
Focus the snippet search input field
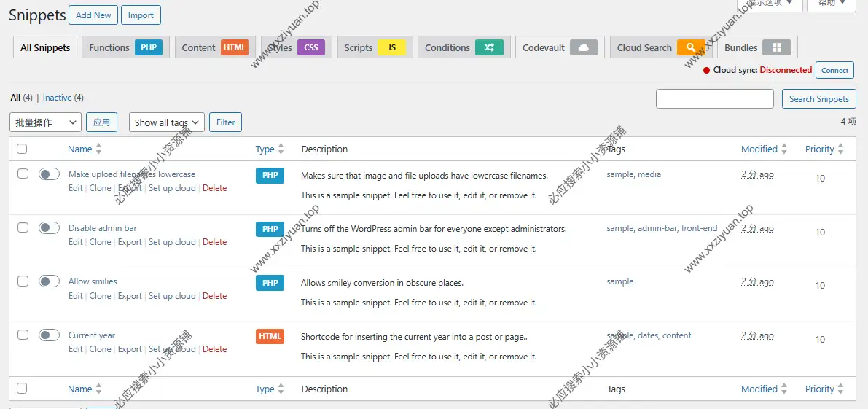click(x=714, y=99)
